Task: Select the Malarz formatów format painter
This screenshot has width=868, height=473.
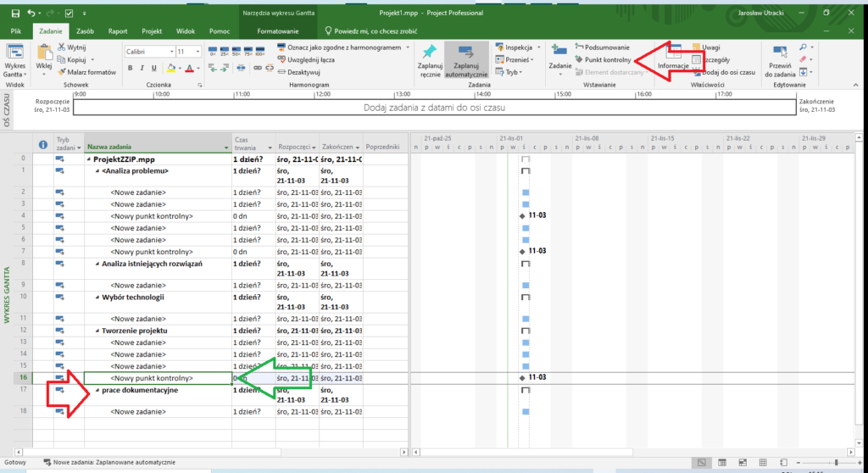Action: point(86,73)
